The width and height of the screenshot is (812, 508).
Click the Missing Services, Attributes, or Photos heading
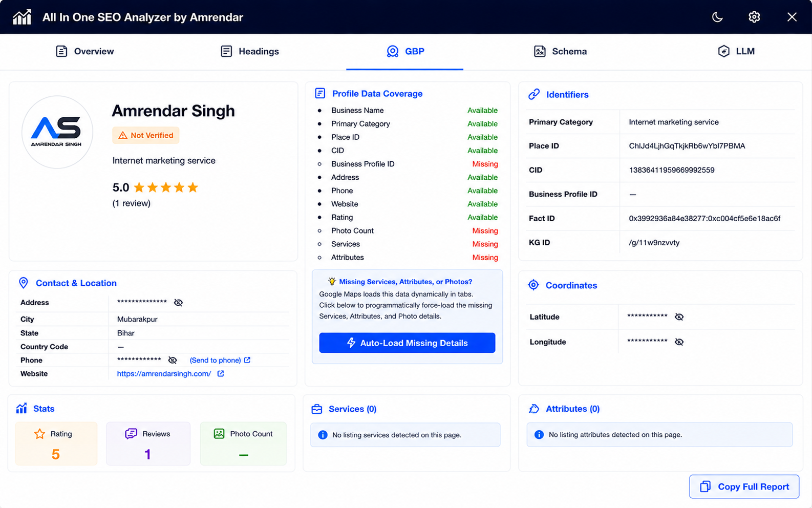point(405,282)
